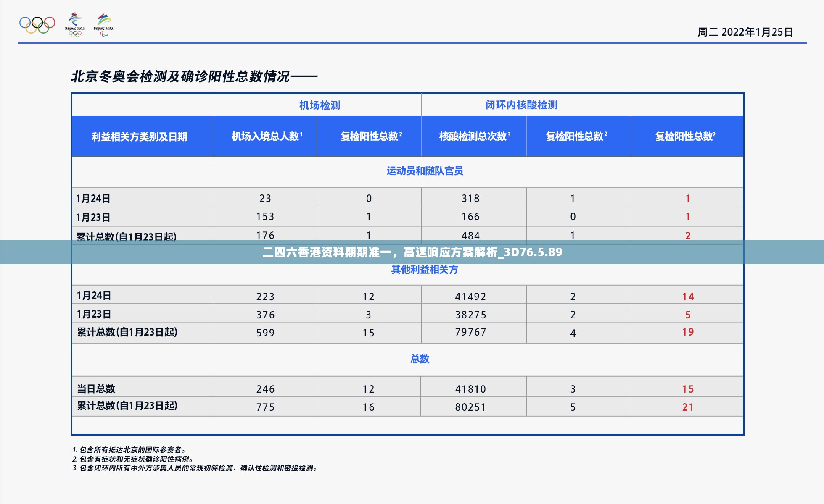Select the date text 周二 2022年1月25日
Viewport: 824px width, 504px height.
pos(745,32)
